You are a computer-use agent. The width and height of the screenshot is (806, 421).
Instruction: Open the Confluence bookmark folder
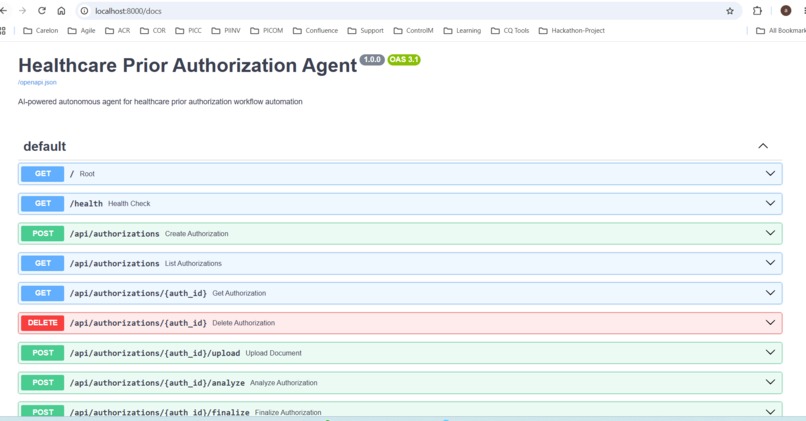(x=315, y=31)
